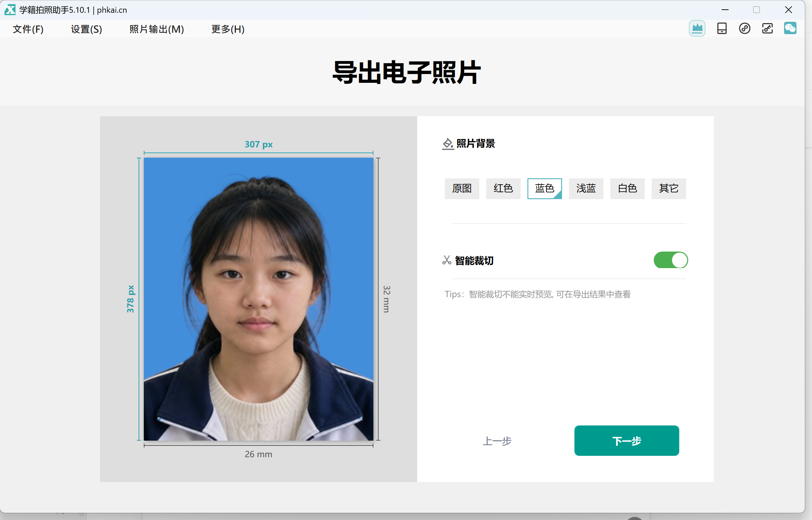This screenshot has width=812, height=520.
Task: Expand the 更多(H) menu
Action: tap(228, 29)
